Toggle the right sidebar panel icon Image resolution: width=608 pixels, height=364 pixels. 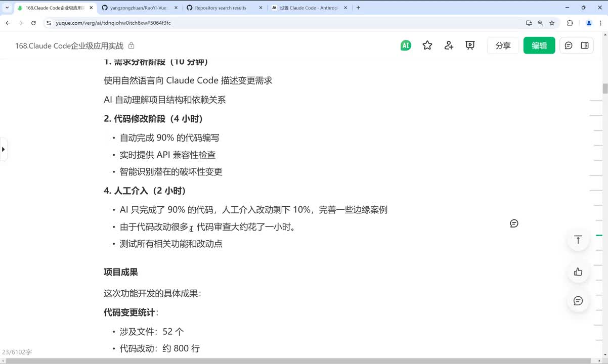[x=585, y=45]
